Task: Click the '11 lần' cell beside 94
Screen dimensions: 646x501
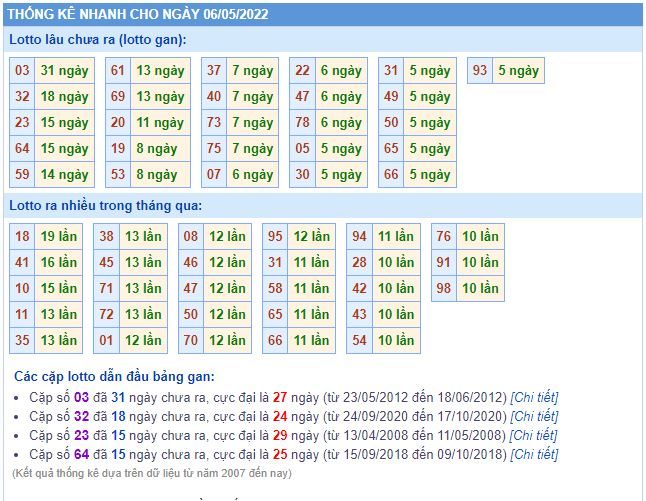Action: pos(396,236)
